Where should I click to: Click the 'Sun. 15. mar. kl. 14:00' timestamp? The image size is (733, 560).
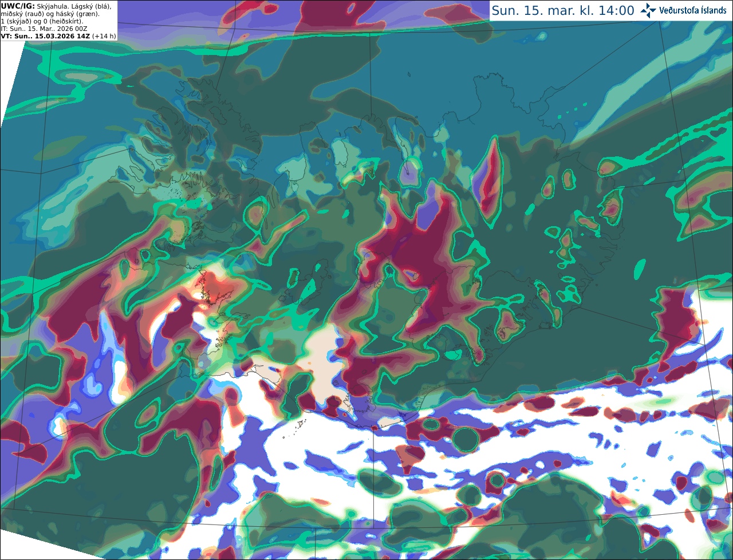[563, 11]
